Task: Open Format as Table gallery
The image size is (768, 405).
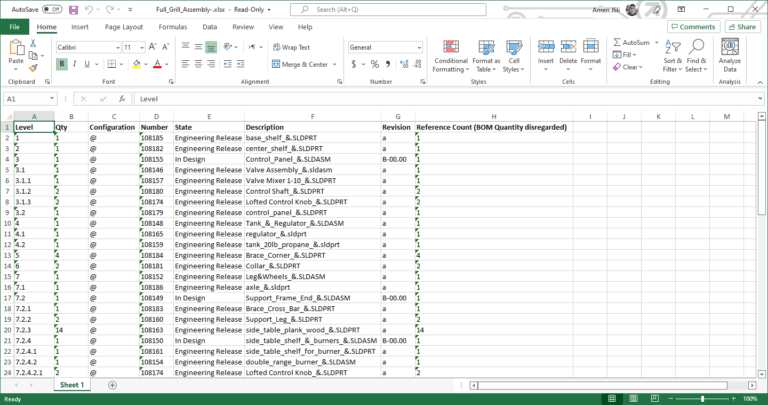Action: coord(486,56)
